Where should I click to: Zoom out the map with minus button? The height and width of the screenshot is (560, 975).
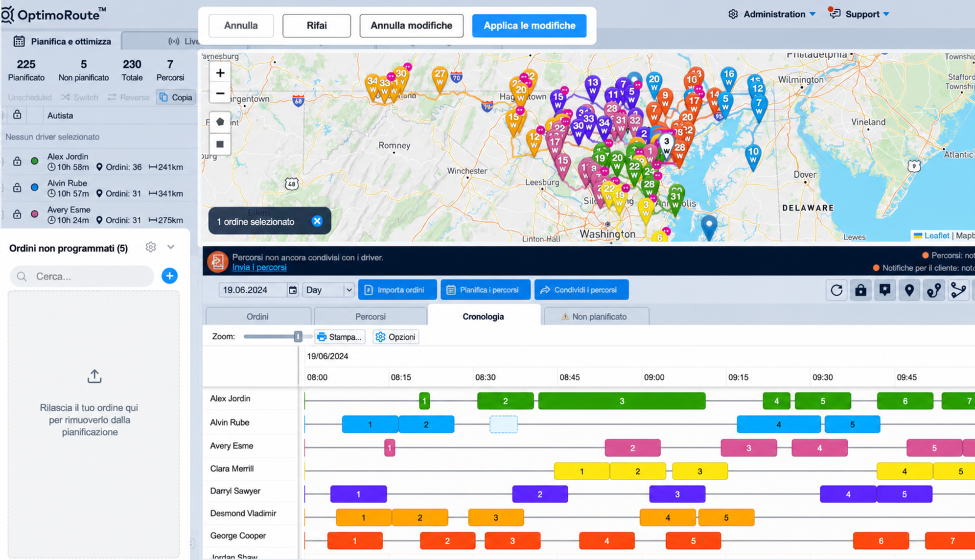tap(220, 93)
